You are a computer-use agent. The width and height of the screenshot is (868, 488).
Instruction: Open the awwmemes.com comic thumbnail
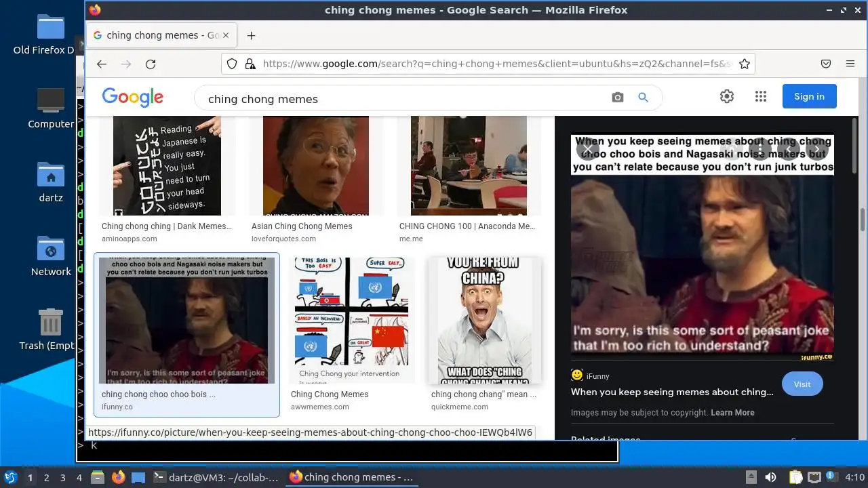point(351,320)
